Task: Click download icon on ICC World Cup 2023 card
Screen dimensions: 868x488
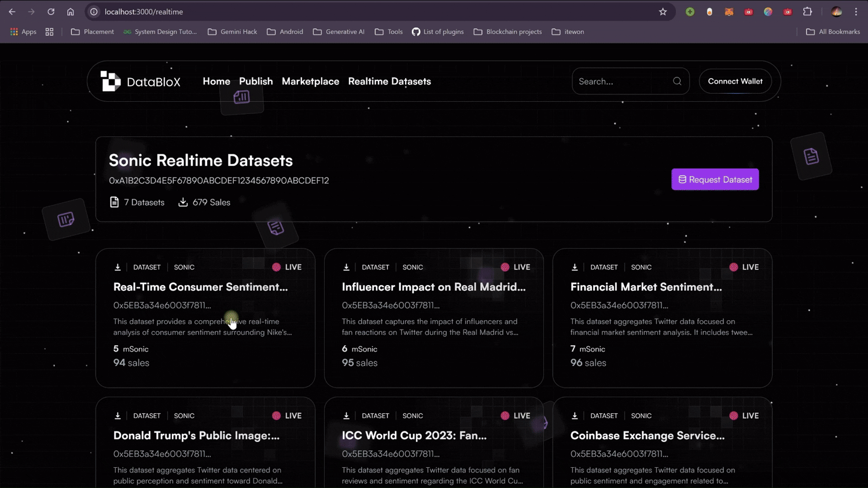Action: tap(346, 416)
